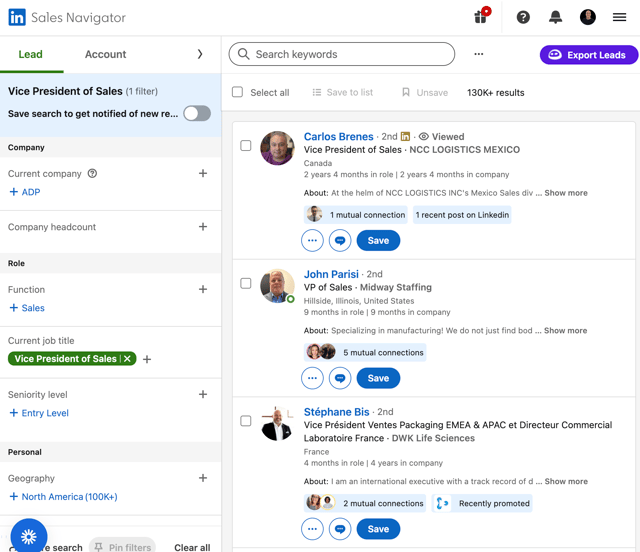The height and width of the screenshot is (552, 640).
Task: Remove the Vice President of Sales title filter
Action: 127,358
